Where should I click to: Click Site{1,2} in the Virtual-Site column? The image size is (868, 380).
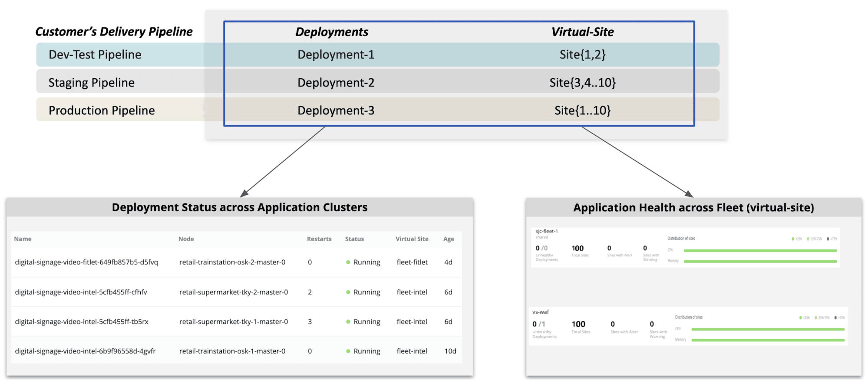pos(582,55)
